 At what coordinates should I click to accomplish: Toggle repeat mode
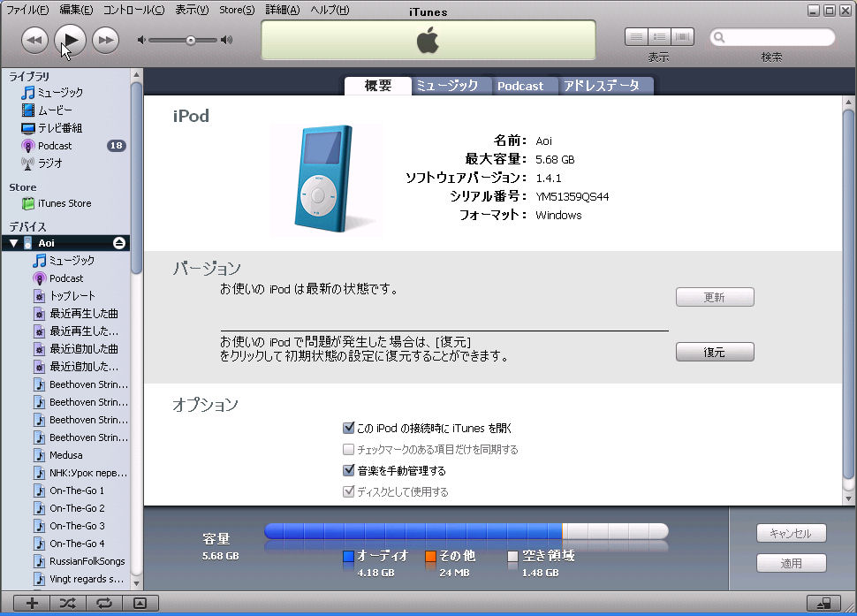coord(104,604)
